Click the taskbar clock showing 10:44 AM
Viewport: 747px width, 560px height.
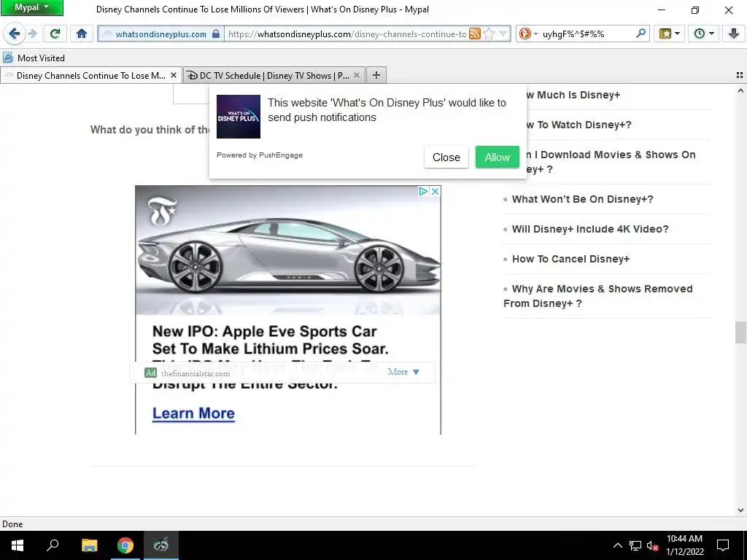684,545
